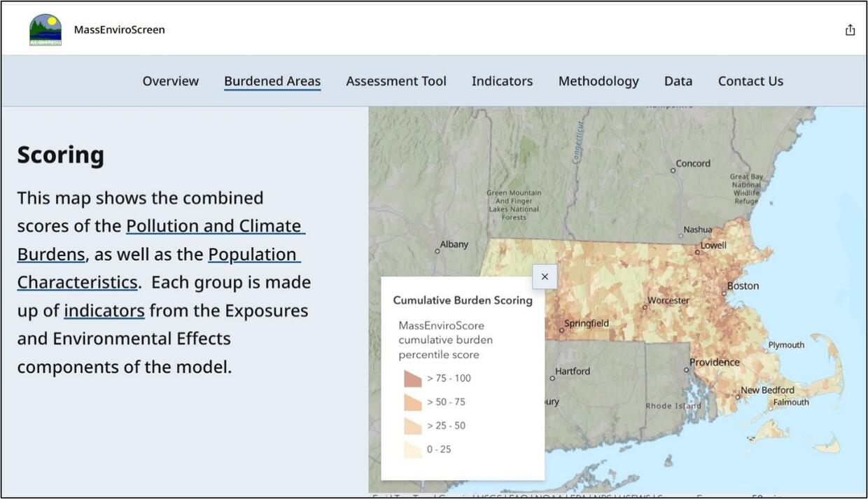Click Great Bay National Wildlife Refuge label

point(746,189)
